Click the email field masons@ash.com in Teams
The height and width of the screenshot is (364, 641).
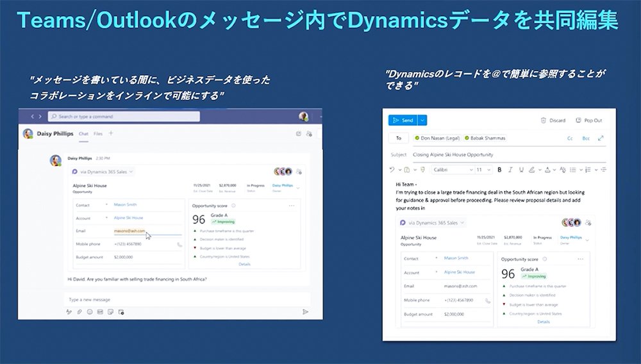(x=129, y=231)
